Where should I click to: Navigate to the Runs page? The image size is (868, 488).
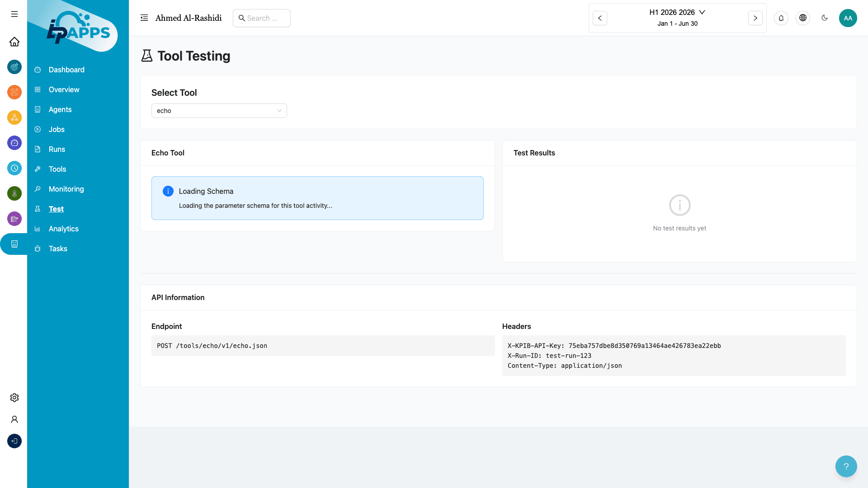pos(57,149)
